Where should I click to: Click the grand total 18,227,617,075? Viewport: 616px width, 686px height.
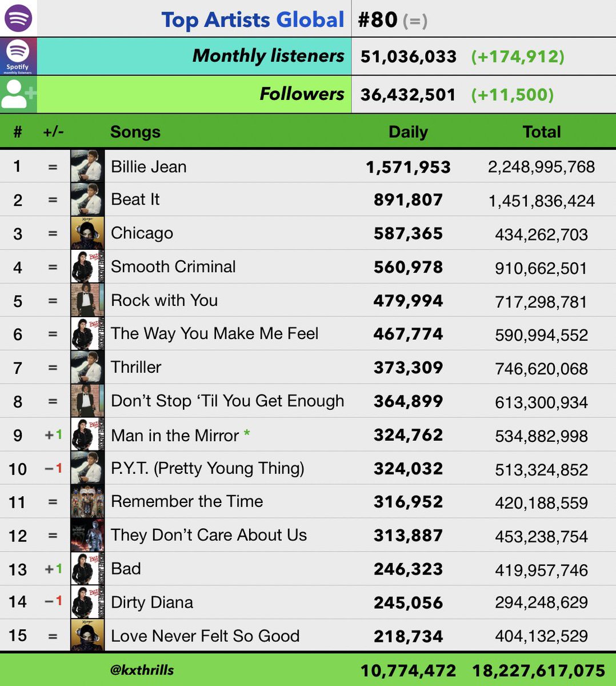tap(538, 671)
